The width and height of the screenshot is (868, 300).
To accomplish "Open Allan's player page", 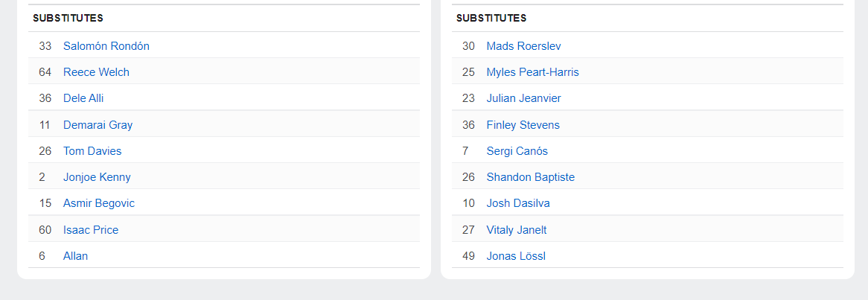I will point(75,256).
